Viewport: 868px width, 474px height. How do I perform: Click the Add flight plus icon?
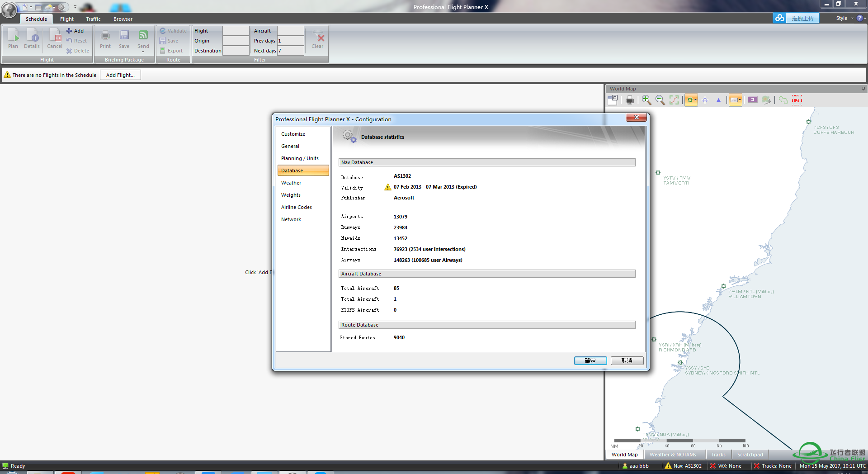(x=69, y=31)
